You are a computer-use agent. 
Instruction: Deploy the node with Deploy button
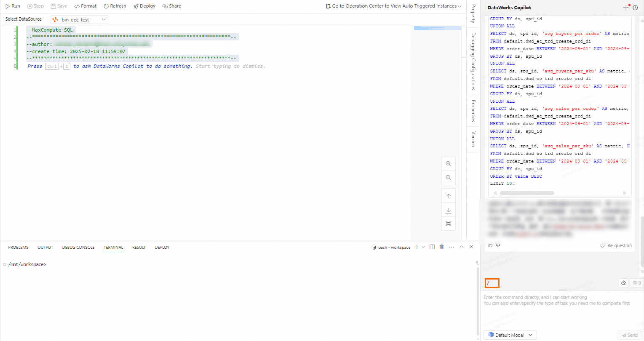click(x=144, y=6)
